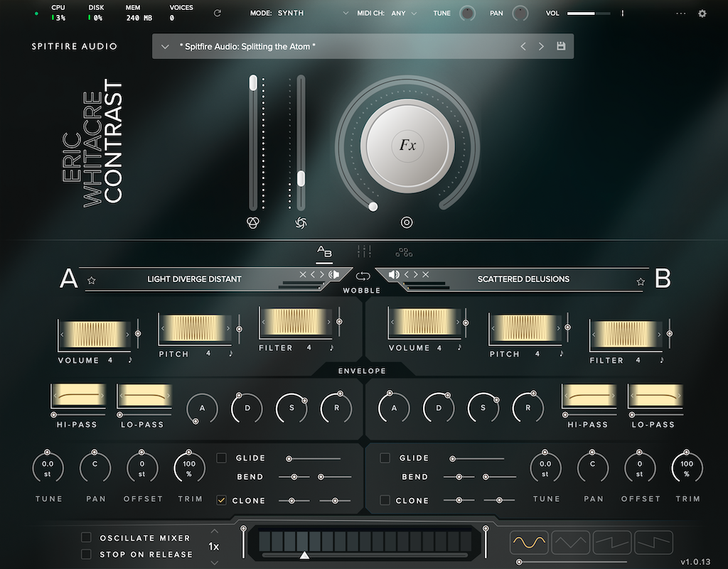Next wobble shape for layer A VOLUME
This screenshot has height=569, width=728.
tap(128, 334)
